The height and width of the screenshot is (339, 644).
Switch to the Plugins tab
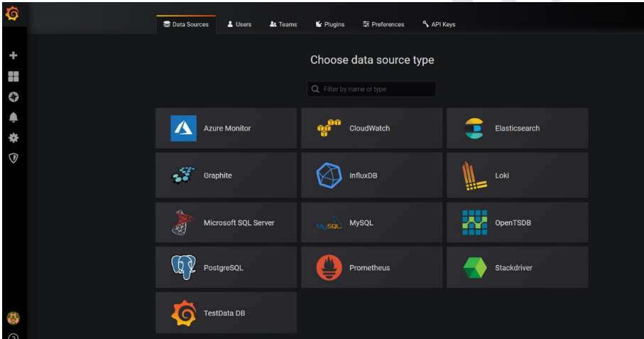(x=329, y=24)
